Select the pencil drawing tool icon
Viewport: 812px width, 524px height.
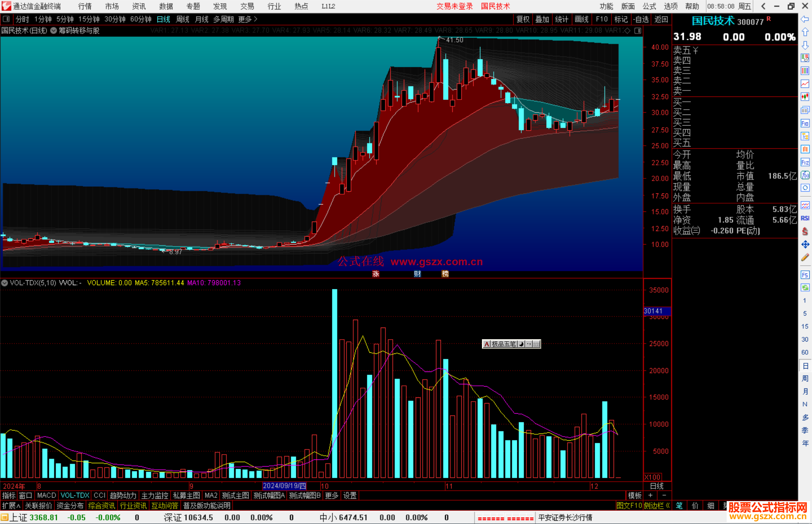(x=805, y=257)
